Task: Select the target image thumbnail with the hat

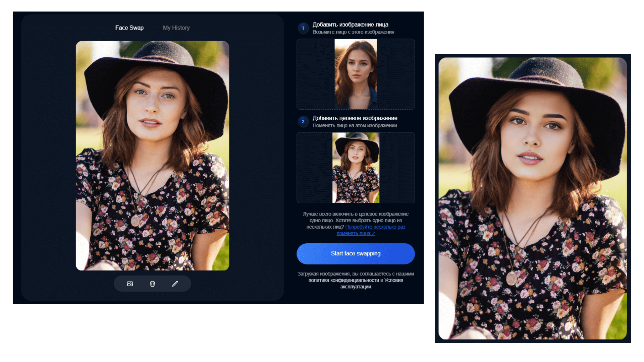Action: pyautogui.click(x=356, y=168)
